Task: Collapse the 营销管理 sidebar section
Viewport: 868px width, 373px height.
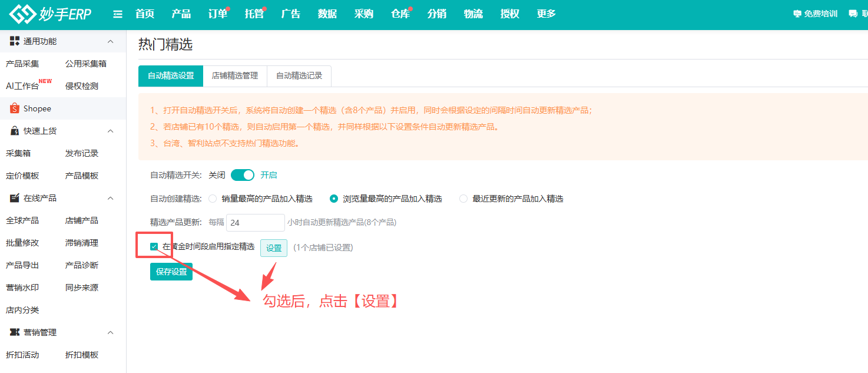Action: [110, 332]
